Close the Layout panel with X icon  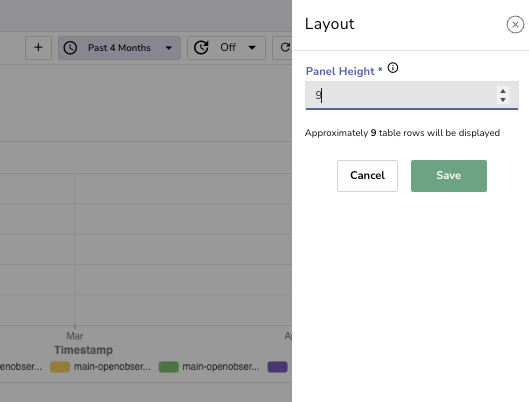(515, 24)
